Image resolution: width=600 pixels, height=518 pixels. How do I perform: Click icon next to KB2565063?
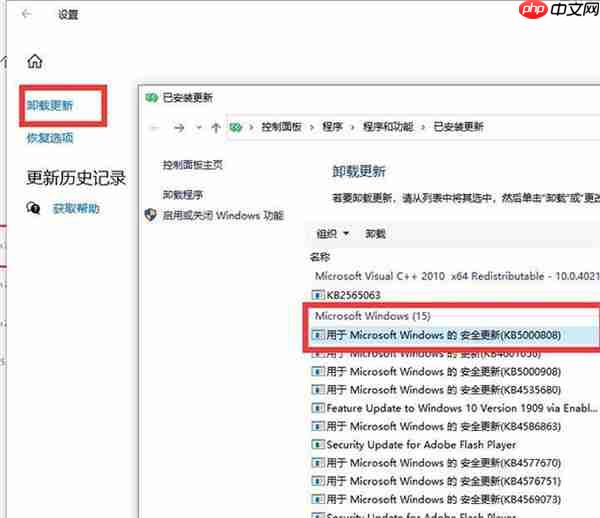click(x=317, y=295)
